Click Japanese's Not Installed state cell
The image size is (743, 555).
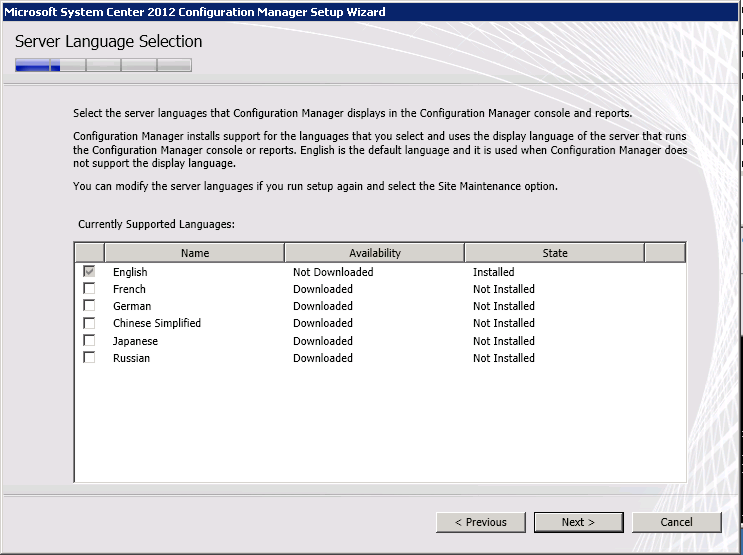[504, 341]
